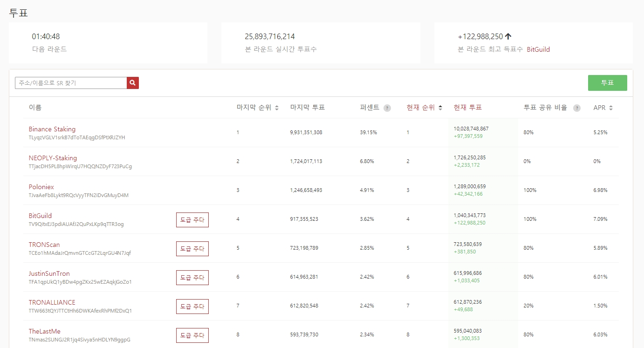Click APR value 7.09%
This screenshot has width=644, height=348.
click(x=600, y=219)
